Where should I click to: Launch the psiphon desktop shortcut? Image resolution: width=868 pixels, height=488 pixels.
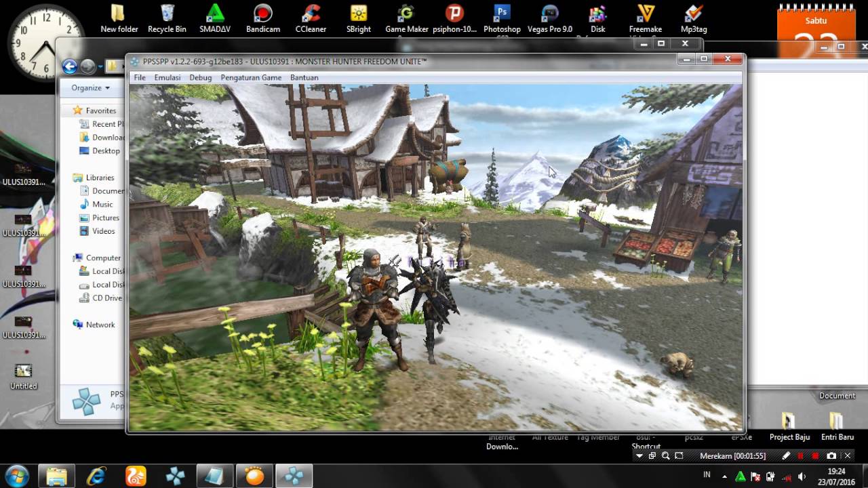pyautogui.click(x=454, y=18)
